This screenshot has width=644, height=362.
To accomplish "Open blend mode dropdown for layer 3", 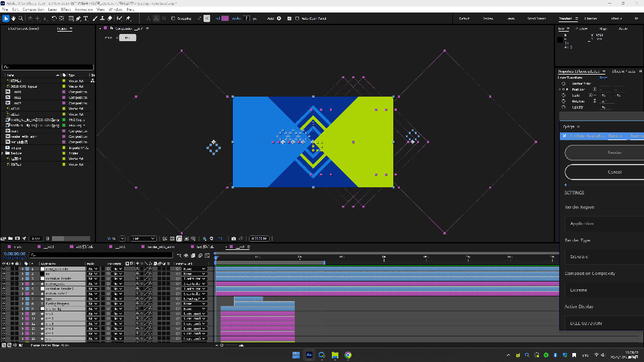I will (93, 279).
